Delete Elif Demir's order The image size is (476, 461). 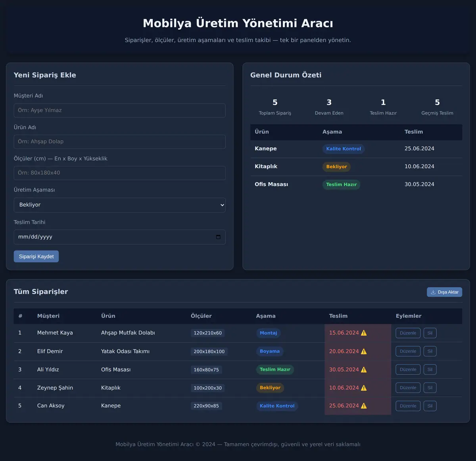click(x=430, y=351)
